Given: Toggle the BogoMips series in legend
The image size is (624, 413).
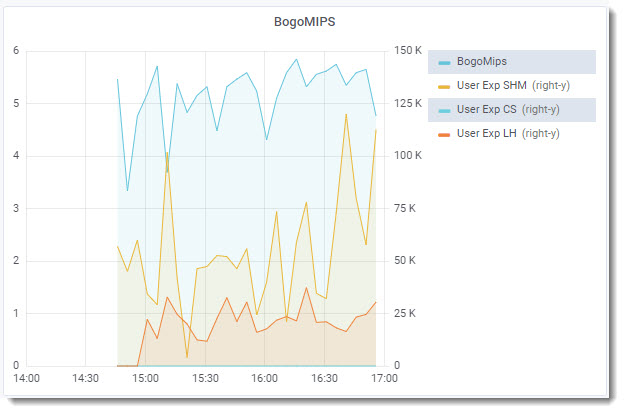Looking at the screenshot, I should click(482, 62).
